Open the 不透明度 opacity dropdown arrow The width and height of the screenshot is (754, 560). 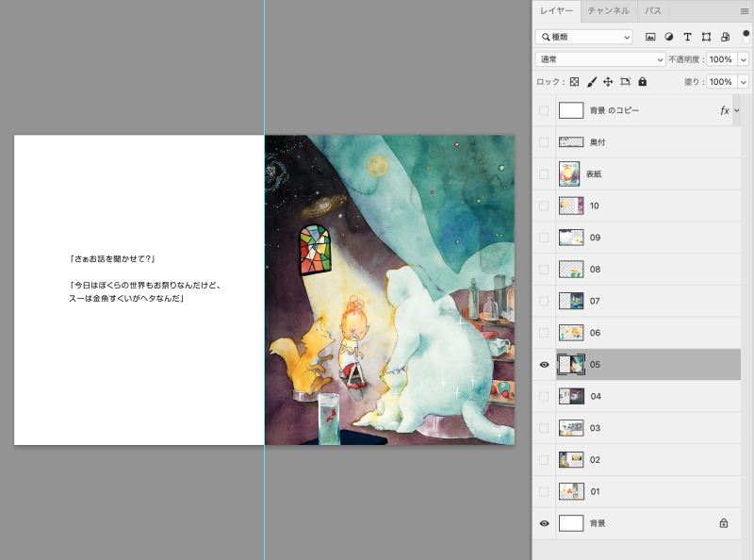coord(744,59)
